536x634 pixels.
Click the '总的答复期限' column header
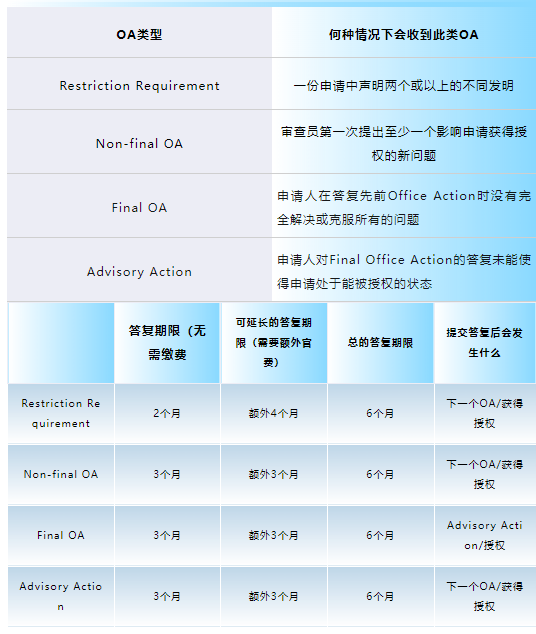point(380,342)
